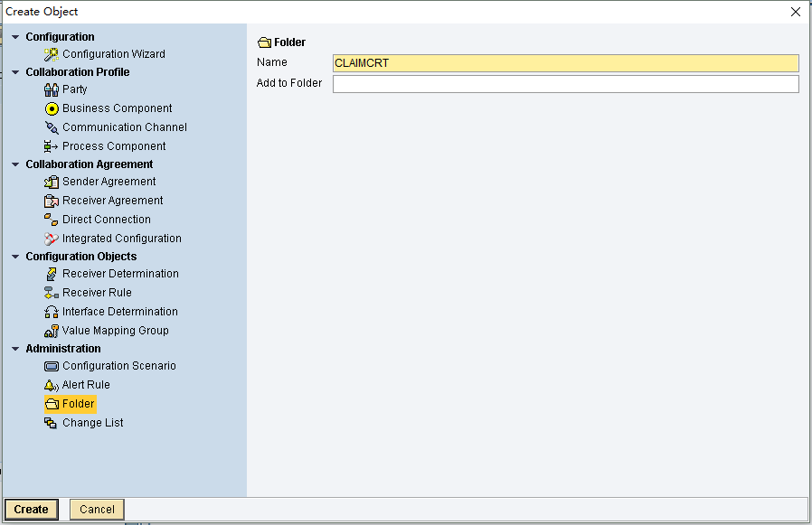Click the Direct Connection icon
The image size is (812, 525).
pyautogui.click(x=51, y=220)
